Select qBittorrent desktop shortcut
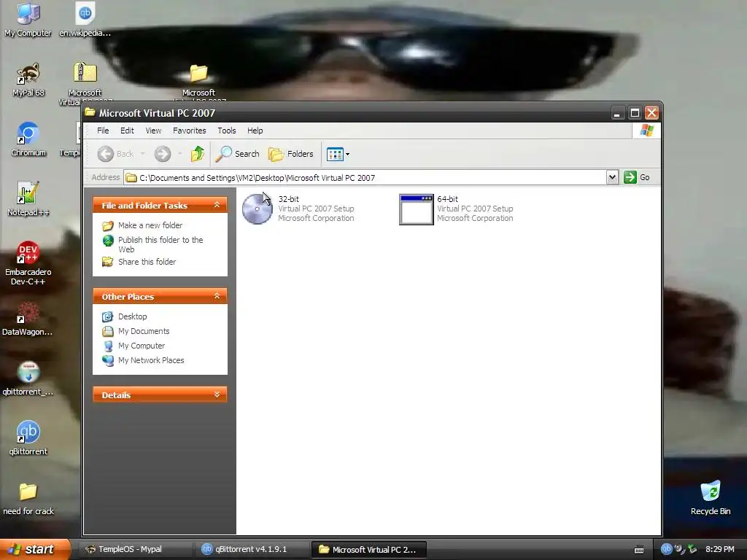This screenshot has height=560, width=747. 28,438
